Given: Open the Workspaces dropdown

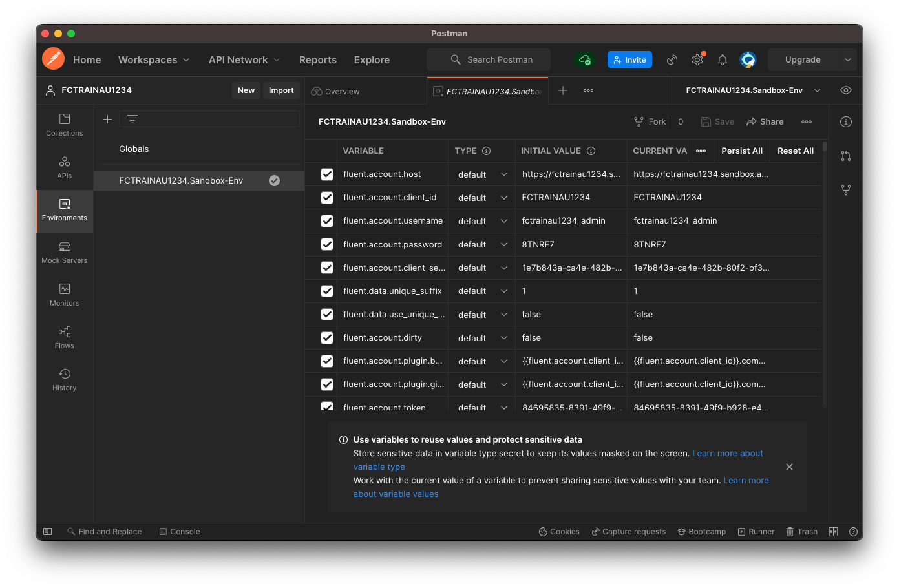Looking at the screenshot, I should pos(154,59).
